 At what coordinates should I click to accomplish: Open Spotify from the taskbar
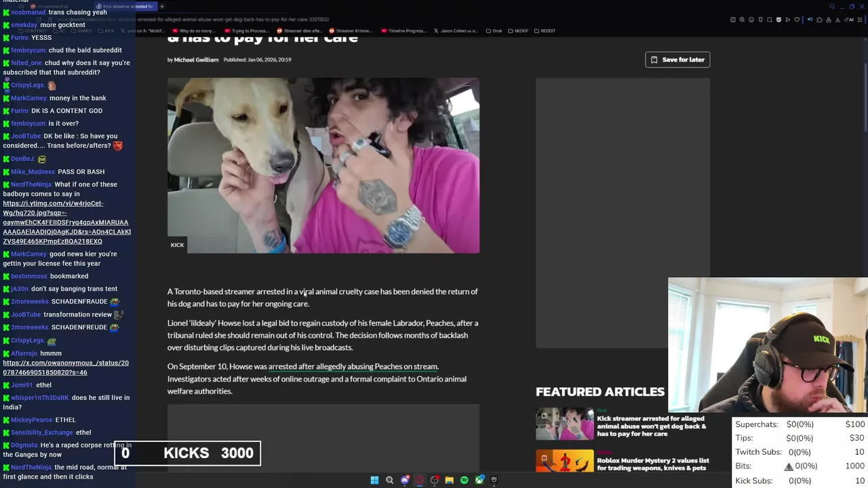tap(465, 480)
